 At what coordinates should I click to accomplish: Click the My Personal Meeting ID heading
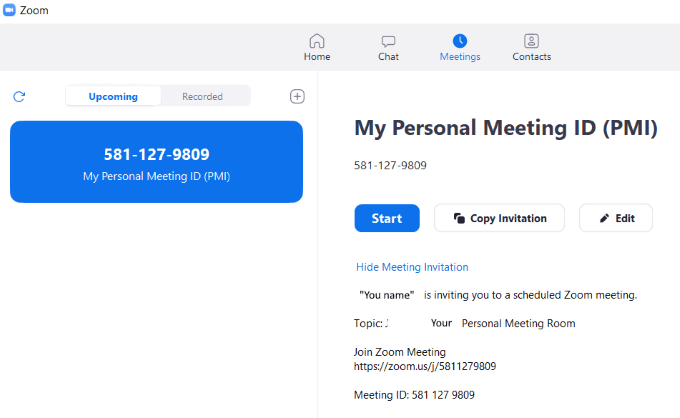click(506, 128)
